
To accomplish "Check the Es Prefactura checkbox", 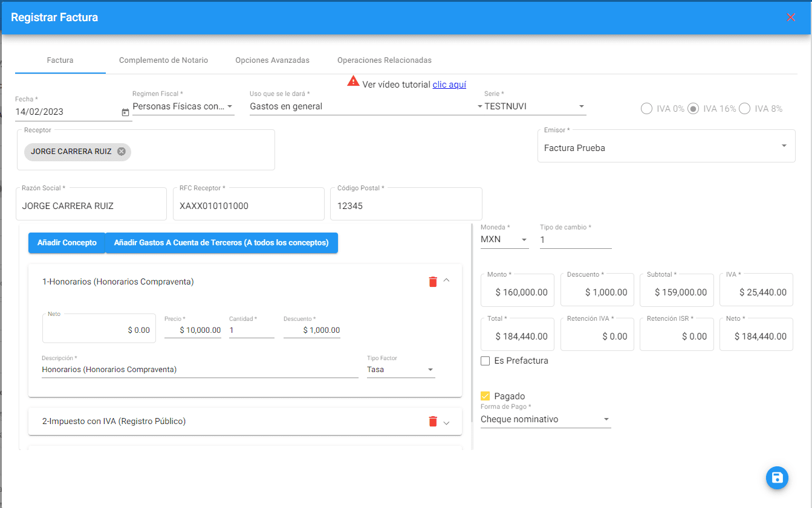I will pyautogui.click(x=485, y=361).
